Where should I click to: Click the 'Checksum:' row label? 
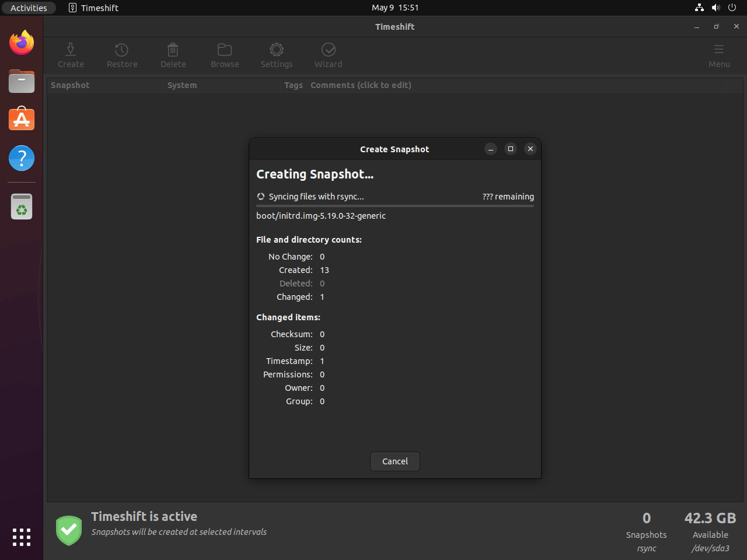point(292,334)
